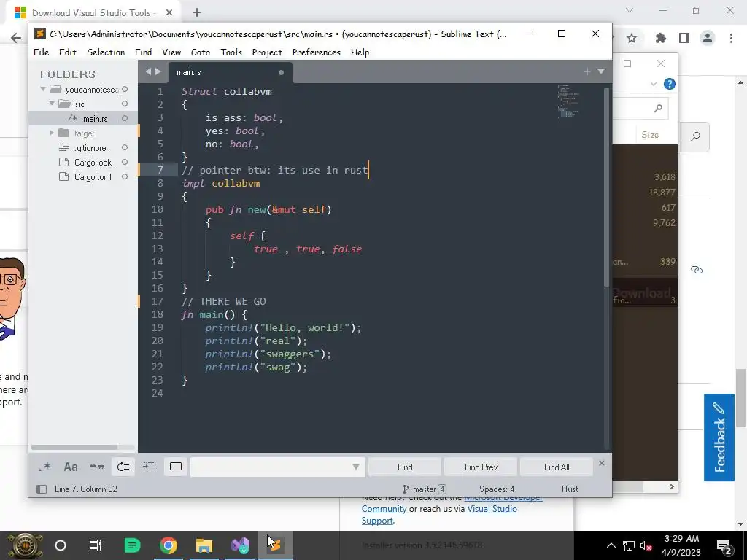Click the git status circle beside Cargo.toml

pyautogui.click(x=125, y=176)
